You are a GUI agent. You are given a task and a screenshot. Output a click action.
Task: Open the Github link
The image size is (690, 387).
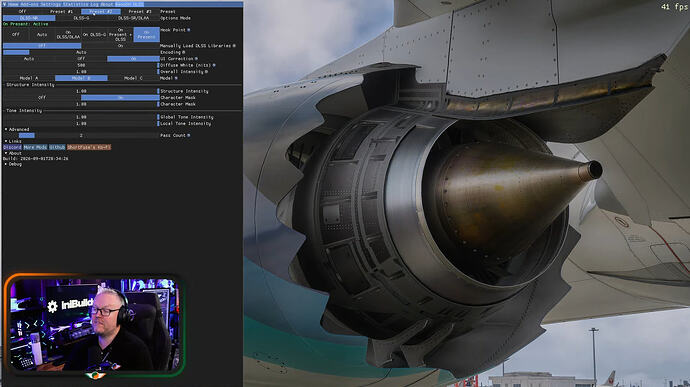click(57, 147)
